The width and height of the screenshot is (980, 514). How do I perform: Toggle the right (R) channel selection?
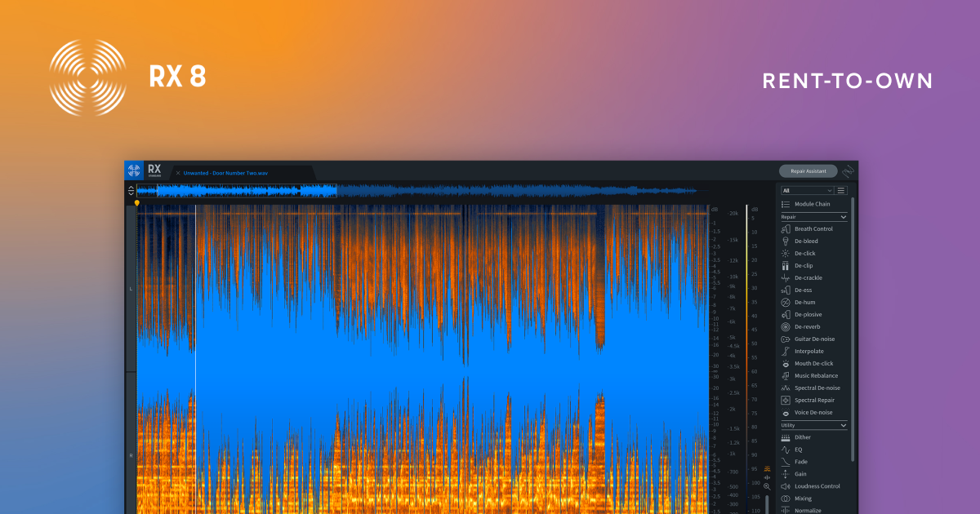click(131, 454)
